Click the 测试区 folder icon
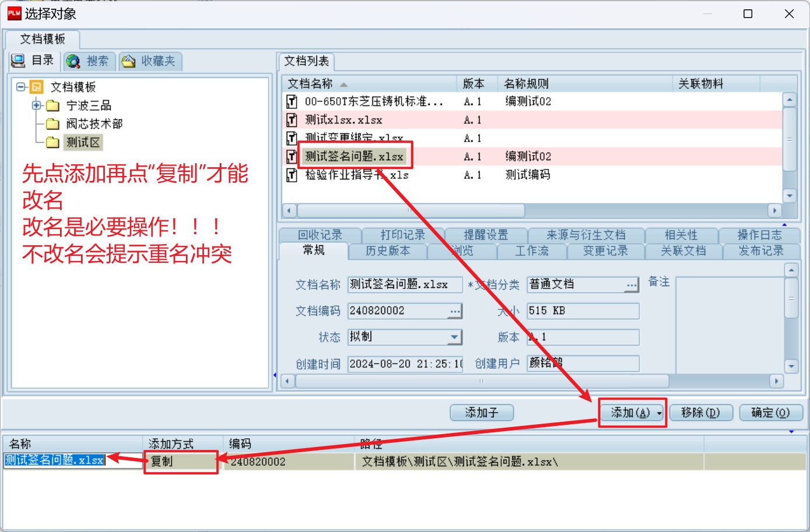This screenshot has width=810, height=532. (x=52, y=142)
